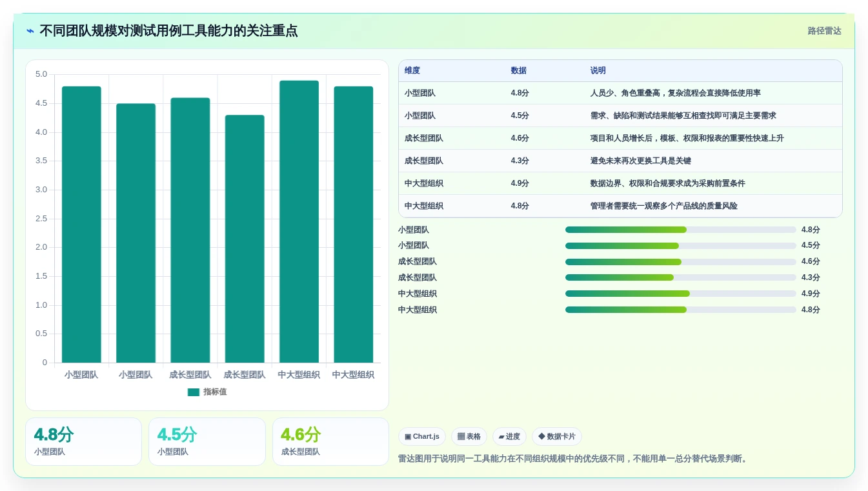The height and width of the screenshot is (491, 868).
Task: Click the 4.6分 value in the table
Action: [520, 138]
